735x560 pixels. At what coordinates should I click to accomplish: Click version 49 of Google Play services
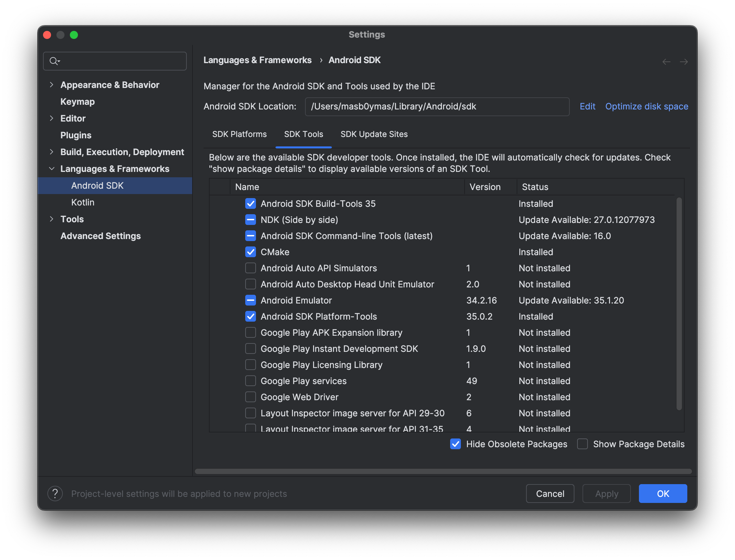[x=472, y=381]
